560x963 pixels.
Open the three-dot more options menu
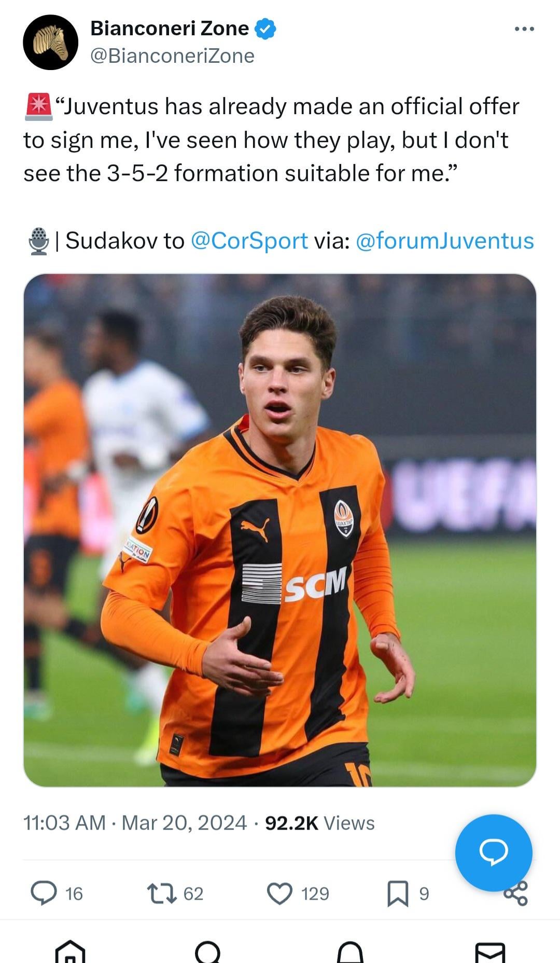524,29
